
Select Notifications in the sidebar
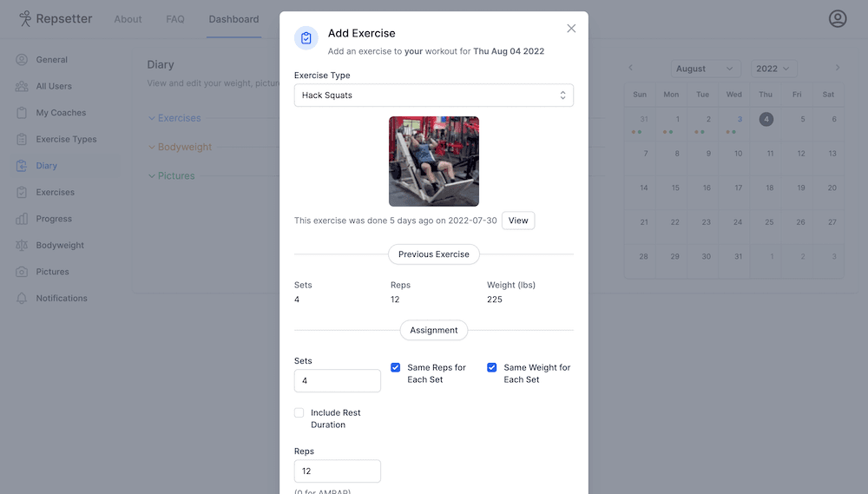pyautogui.click(x=65, y=299)
